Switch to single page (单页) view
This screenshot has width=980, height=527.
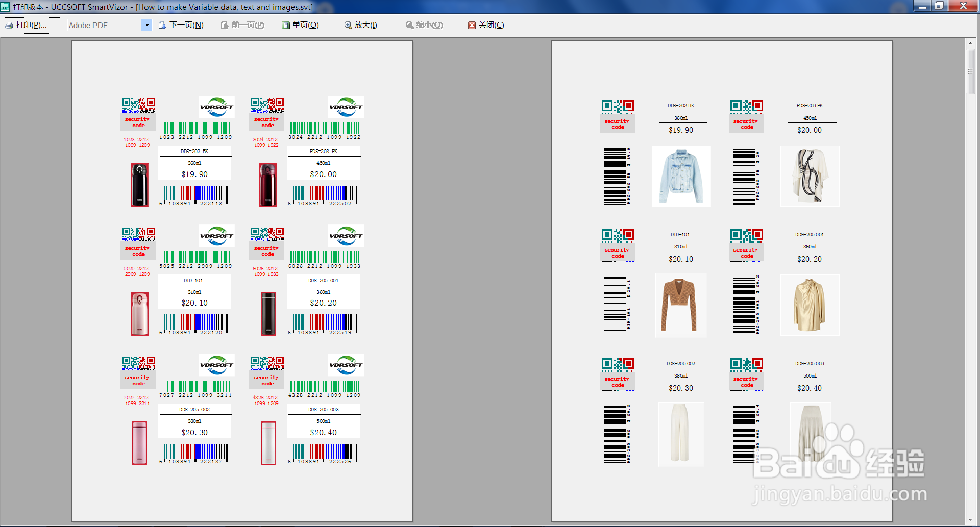point(301,25)
